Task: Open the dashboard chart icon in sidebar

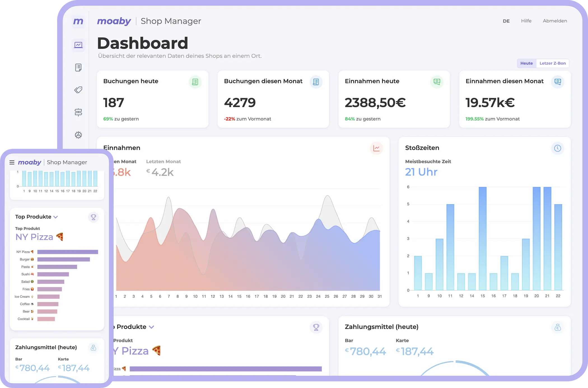Action: [78, 45]
